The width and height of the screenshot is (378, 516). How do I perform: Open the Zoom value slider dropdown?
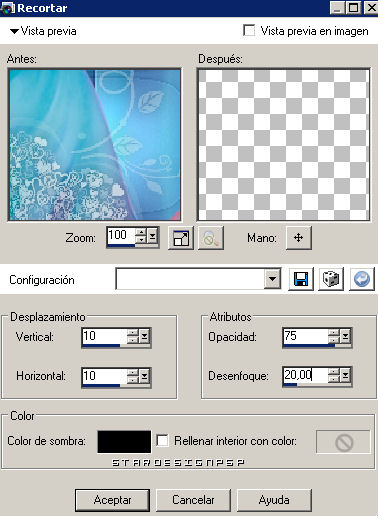[x=152, y=236]
